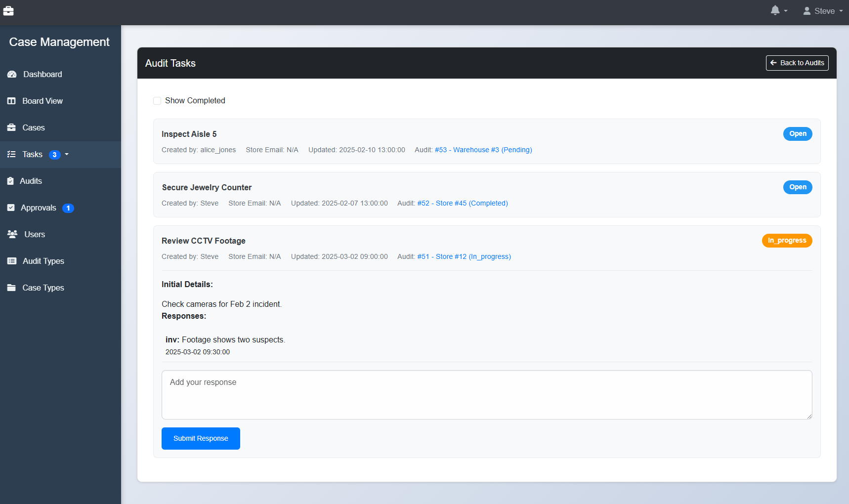Open audit #51 - Store #12 link
Screen dimensions: 849x504
click(x=464, y=256)
